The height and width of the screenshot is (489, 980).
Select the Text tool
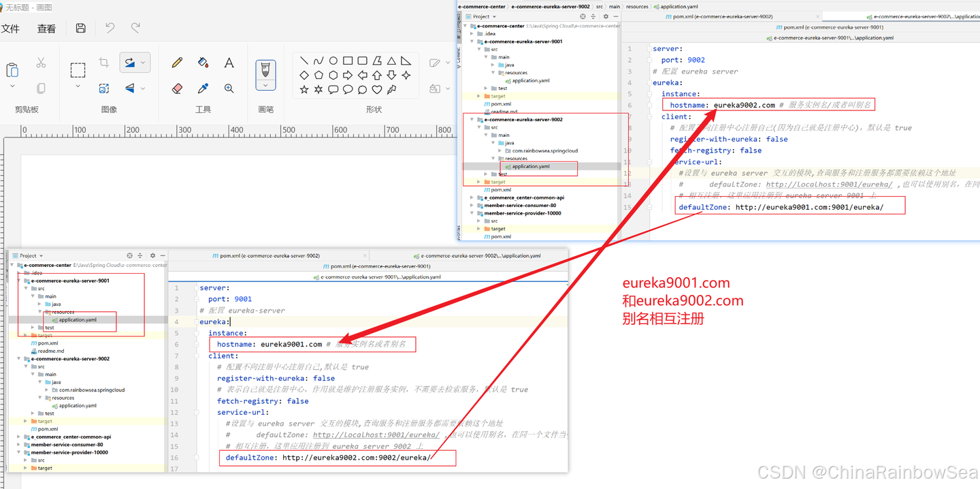click(229, 63)
